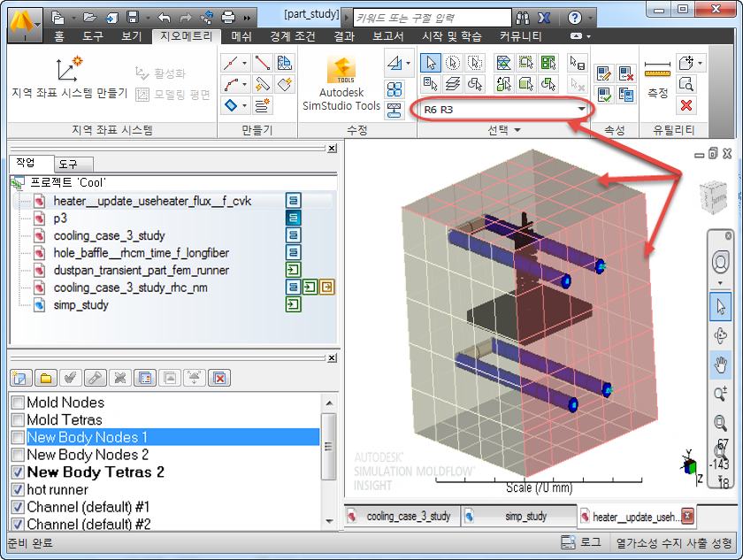Click the delete layer X icon

tap(120, 378)
